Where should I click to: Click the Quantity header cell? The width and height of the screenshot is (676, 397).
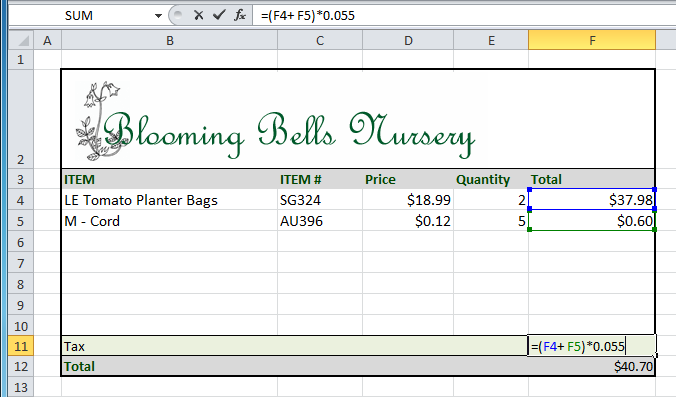(491, 179)
